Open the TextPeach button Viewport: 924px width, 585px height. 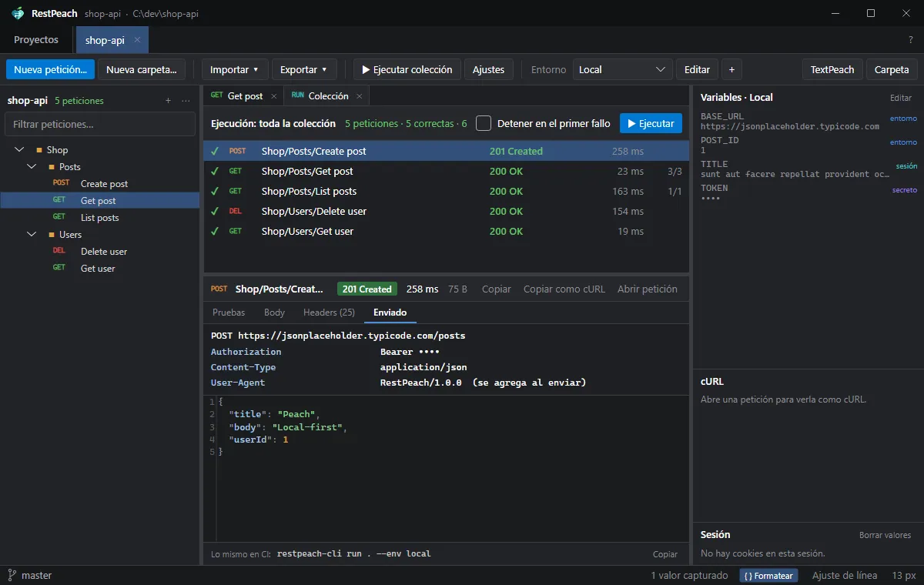click(x=832, y=69)
